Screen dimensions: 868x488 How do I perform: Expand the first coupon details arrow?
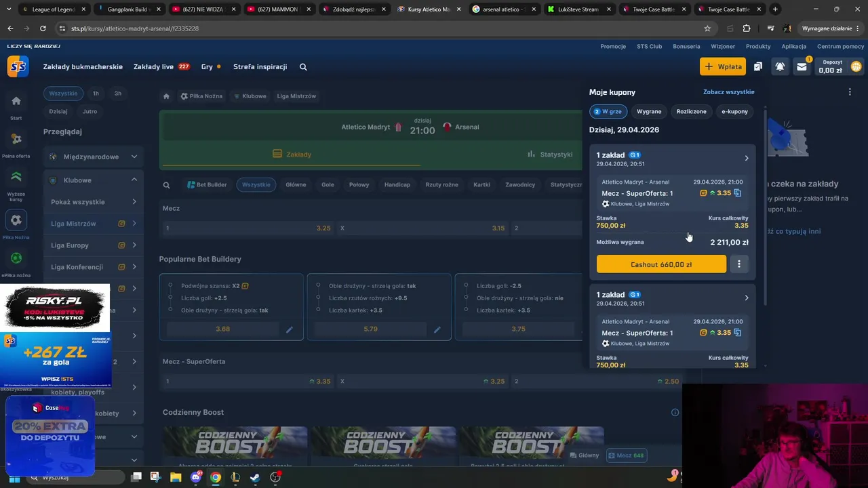[747, 159]
